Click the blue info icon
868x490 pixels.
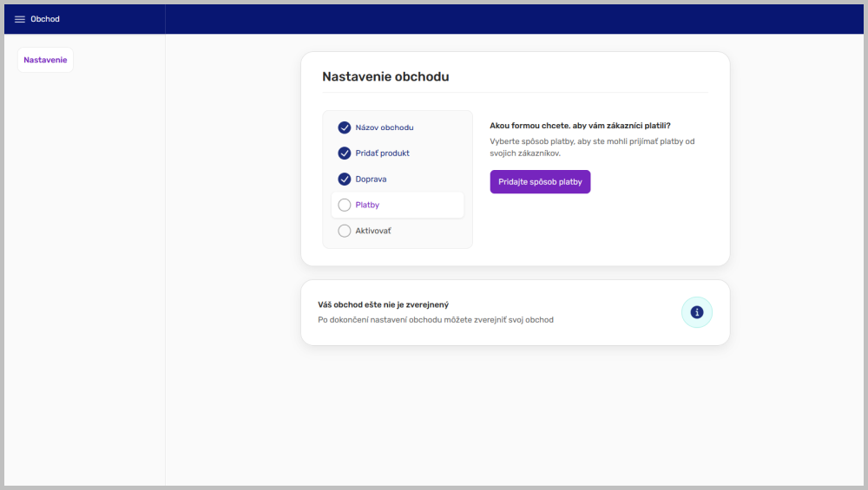pos(696,312)
